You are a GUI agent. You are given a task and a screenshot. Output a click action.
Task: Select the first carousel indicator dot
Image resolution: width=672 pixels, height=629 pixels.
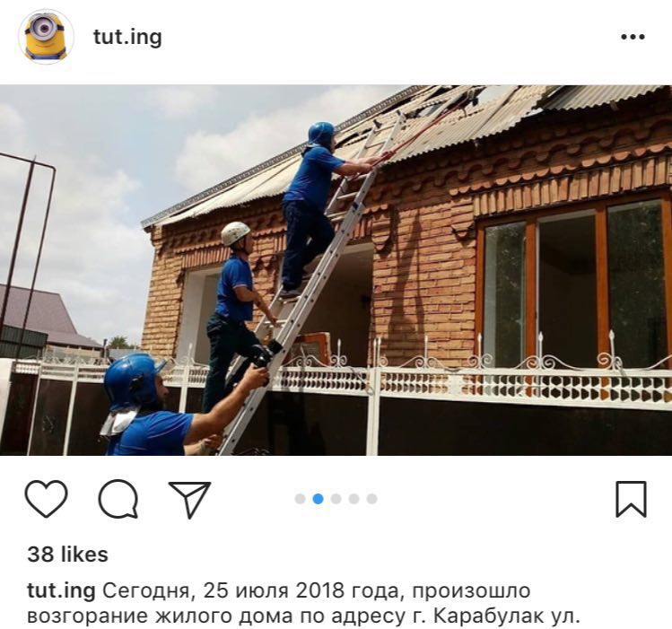click(300, 499)
